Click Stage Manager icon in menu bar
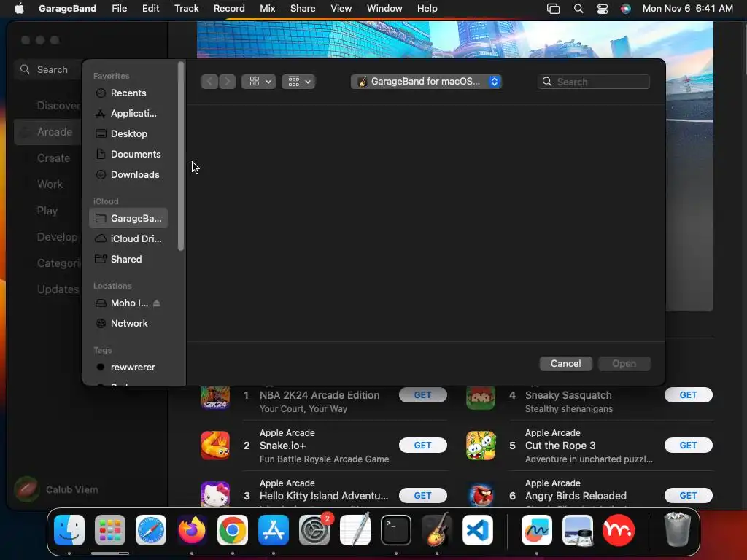747x560 pixels. 553,9
